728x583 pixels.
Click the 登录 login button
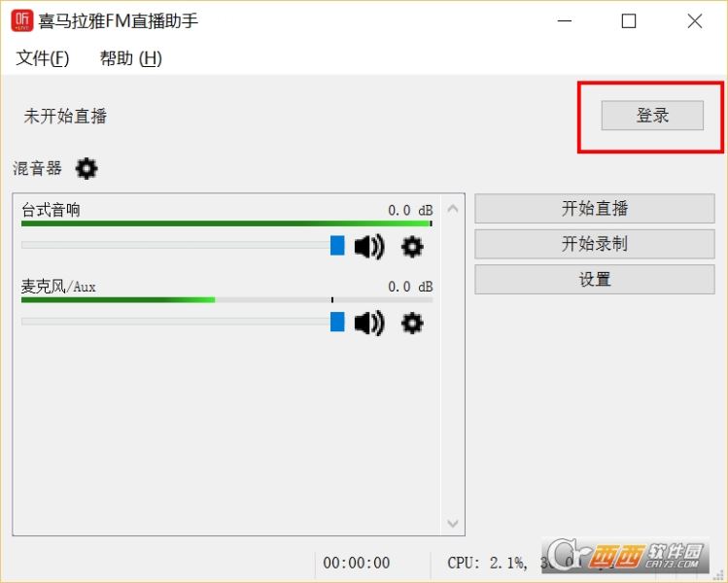click(652, 116)
